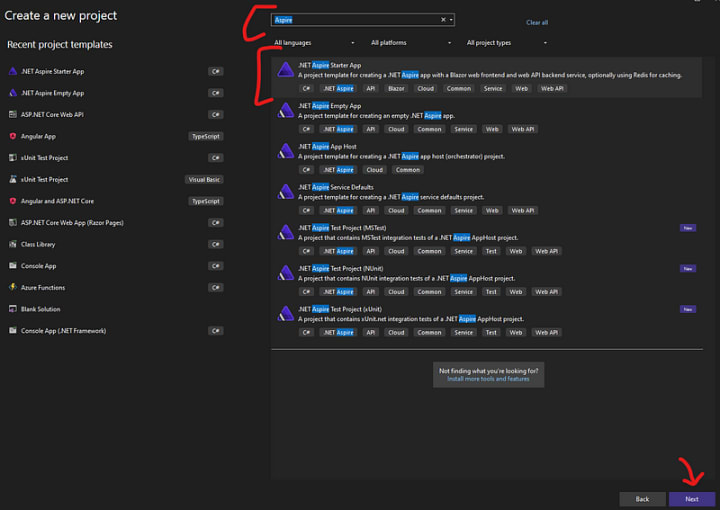Click the recent .NET Aspire Starter App icon
The width and height of the screenshot is (720, 510).
coord(13,71)
